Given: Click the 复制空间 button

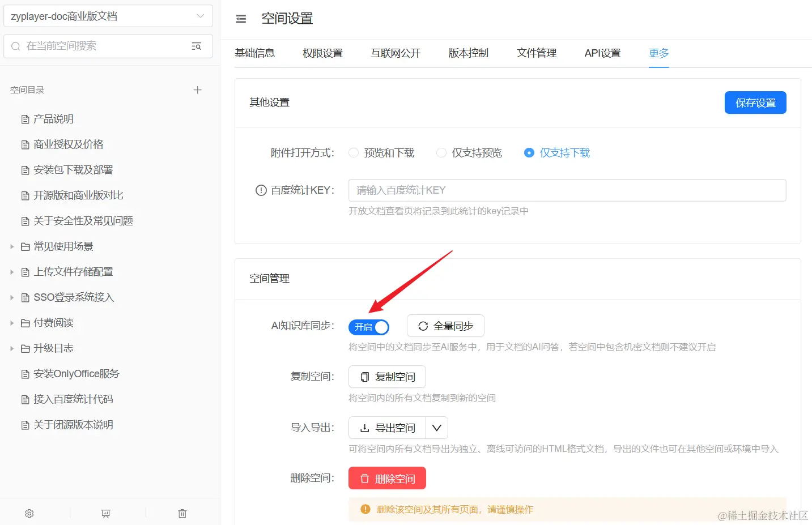Looking at the screenshot, I should (387, 377).
